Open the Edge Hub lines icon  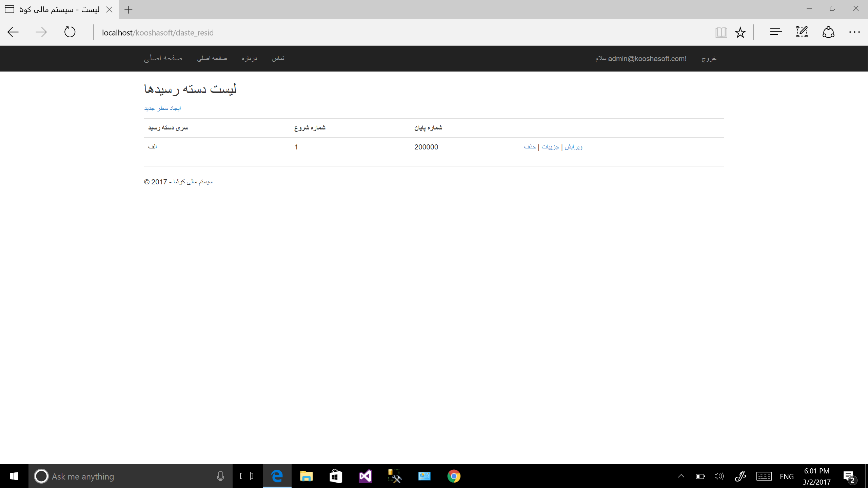(x=776, y=33)
